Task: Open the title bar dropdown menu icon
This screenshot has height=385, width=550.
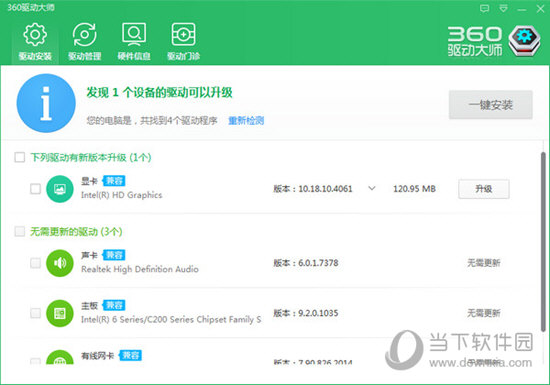Action: 503,9
